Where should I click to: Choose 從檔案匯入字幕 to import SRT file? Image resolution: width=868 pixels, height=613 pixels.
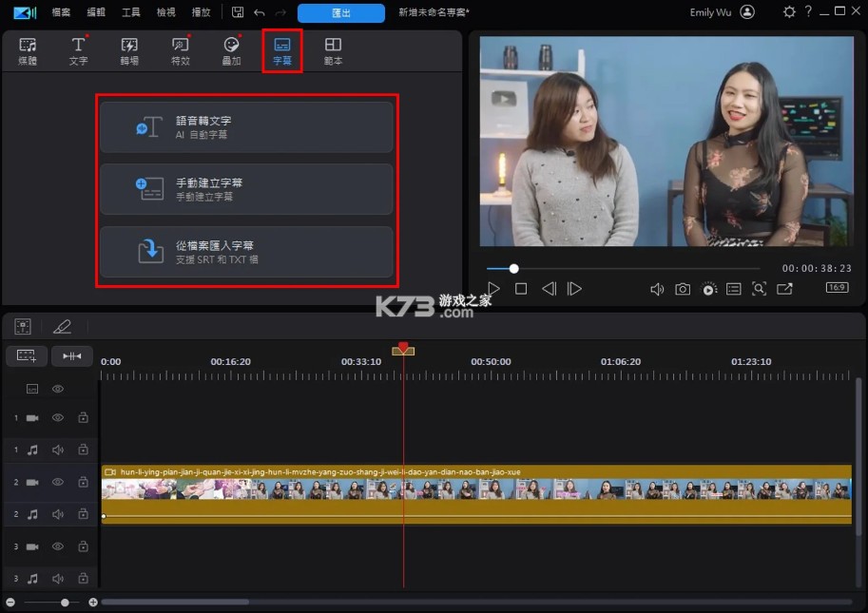tap(245, 252)
